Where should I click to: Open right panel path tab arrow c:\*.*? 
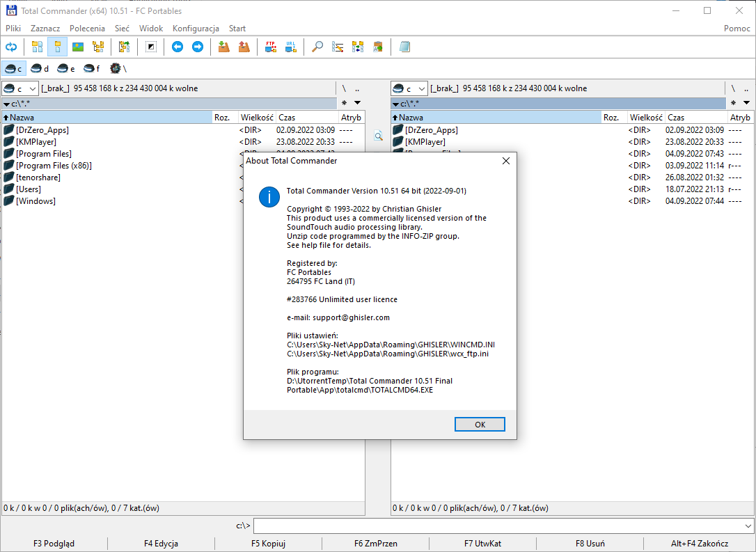pos(395,104)
